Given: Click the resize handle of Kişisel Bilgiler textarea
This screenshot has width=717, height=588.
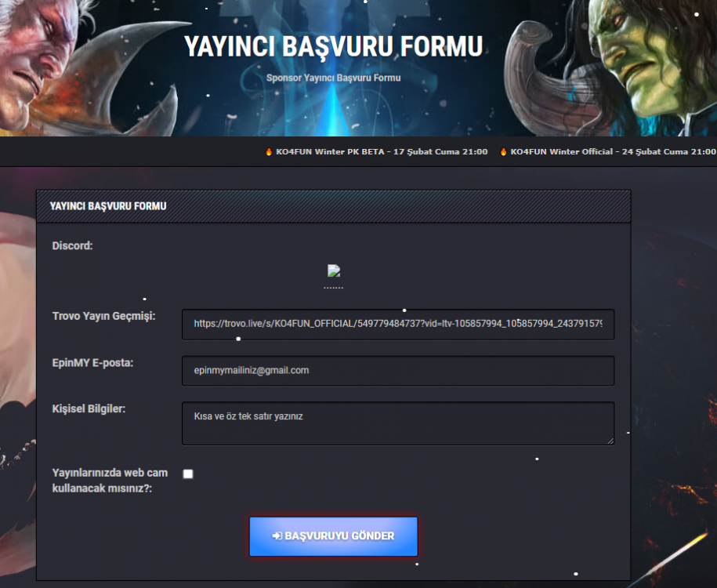Looking at the screenshot, I should (x=610, y=441).
